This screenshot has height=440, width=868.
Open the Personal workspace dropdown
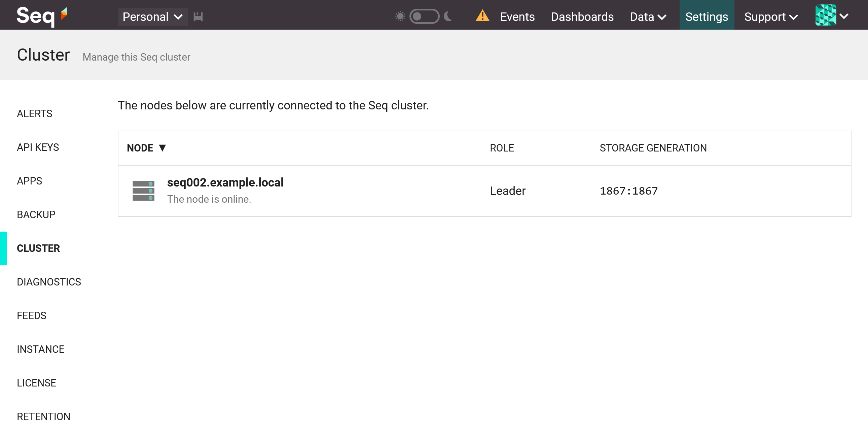tap(152, 16)
